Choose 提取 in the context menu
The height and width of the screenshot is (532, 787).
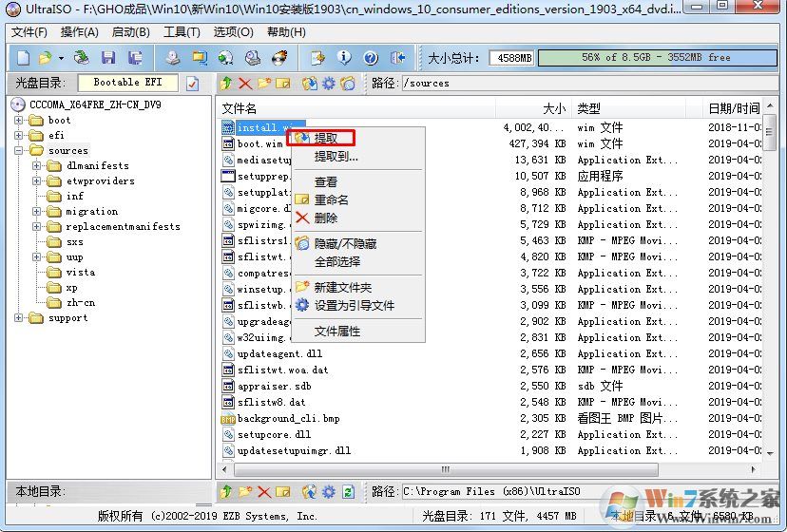(358, 138)
